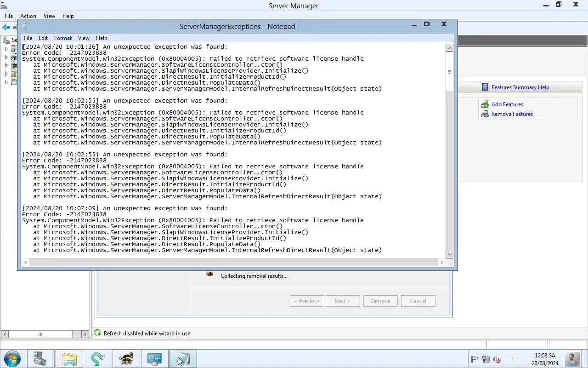588x368 pixels.
Task: Click the Remove Features icon
Action: pos(485,114)
